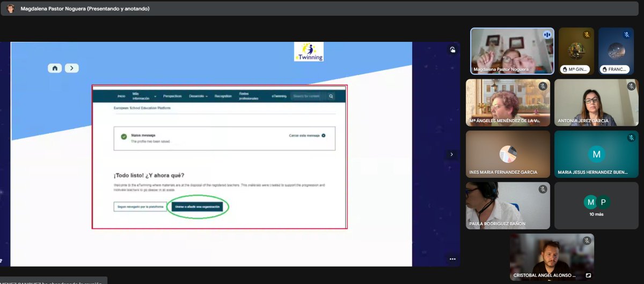Viewport: 644px width, 284px height.
Task: Click the picture-in-picture icon on Cristobal's tile
Action: tap(588, 275)
